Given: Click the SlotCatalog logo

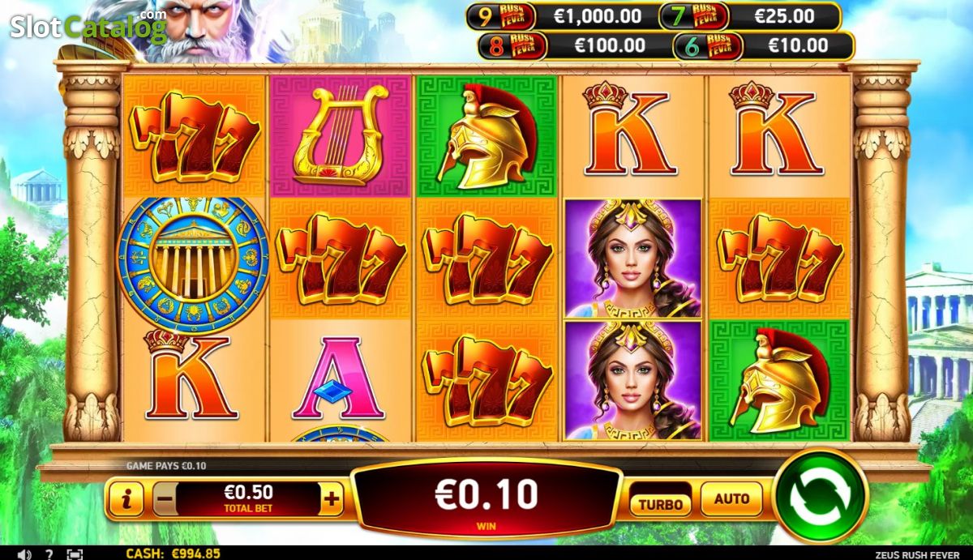Looking at the screenshot, I should click(88, 26).
